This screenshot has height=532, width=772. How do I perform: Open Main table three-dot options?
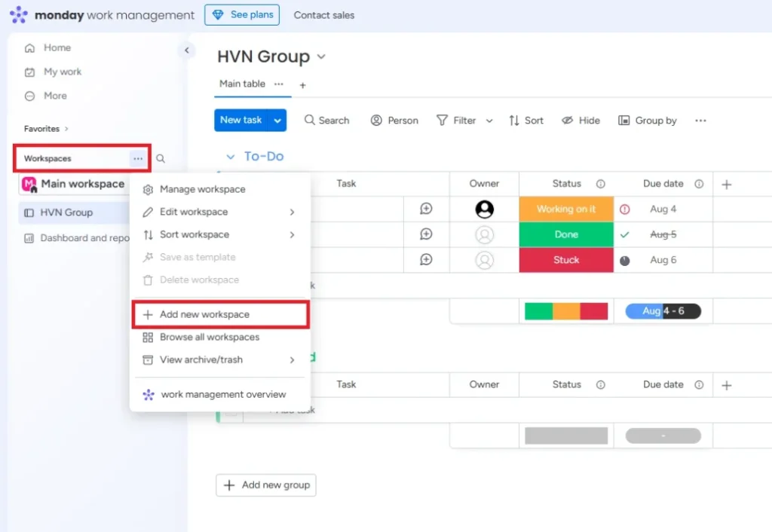[279, 84]
